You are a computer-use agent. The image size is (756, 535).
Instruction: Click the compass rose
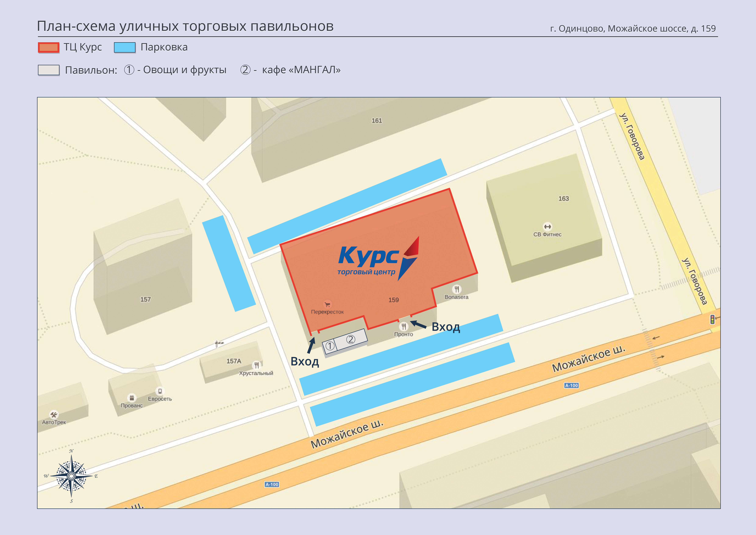coord(71,476)
